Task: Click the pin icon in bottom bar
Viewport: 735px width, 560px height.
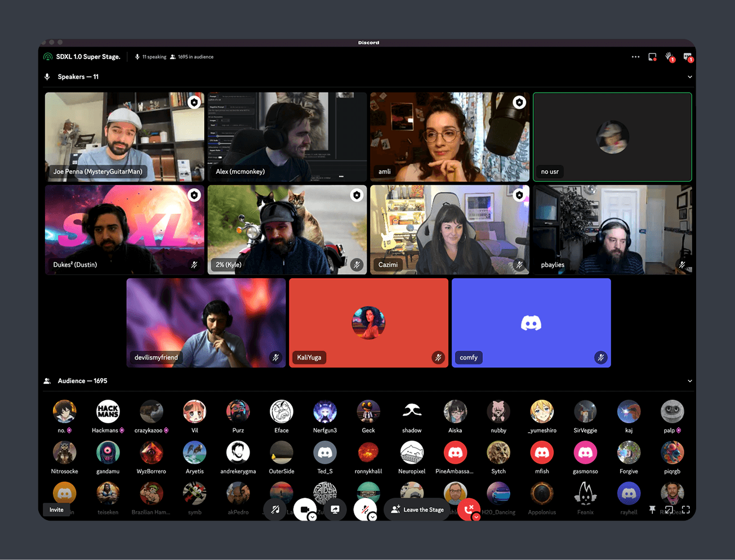Action: [652, 509]
